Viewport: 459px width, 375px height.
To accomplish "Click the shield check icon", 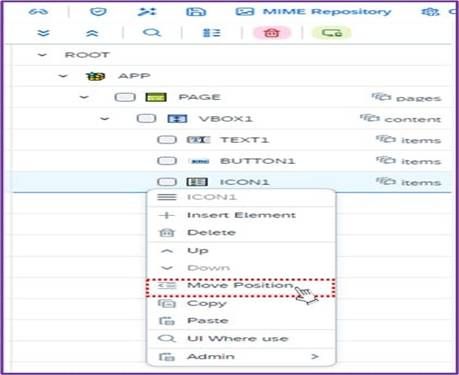I will [x=98, y=12].
